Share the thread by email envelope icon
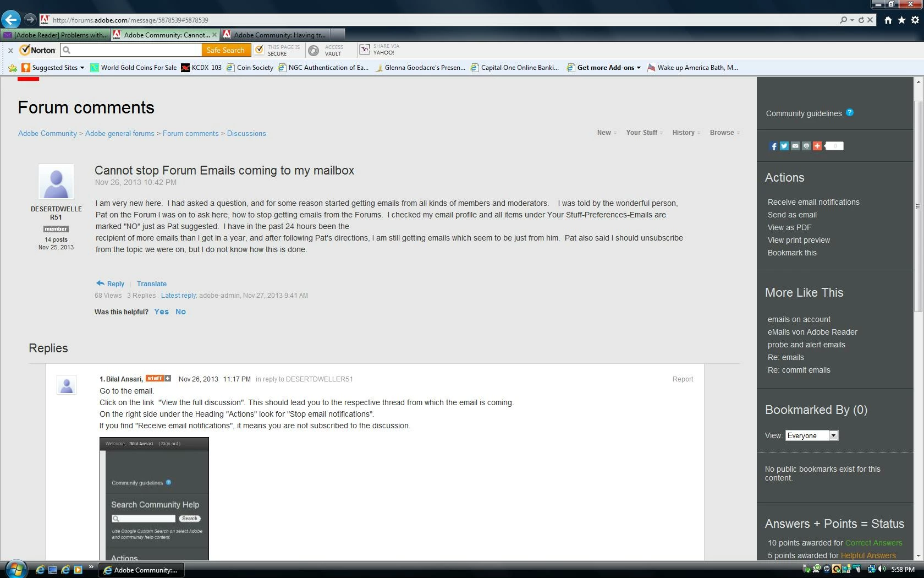The height and width of the screenshot is (578, 924). (x=795, y=146)
